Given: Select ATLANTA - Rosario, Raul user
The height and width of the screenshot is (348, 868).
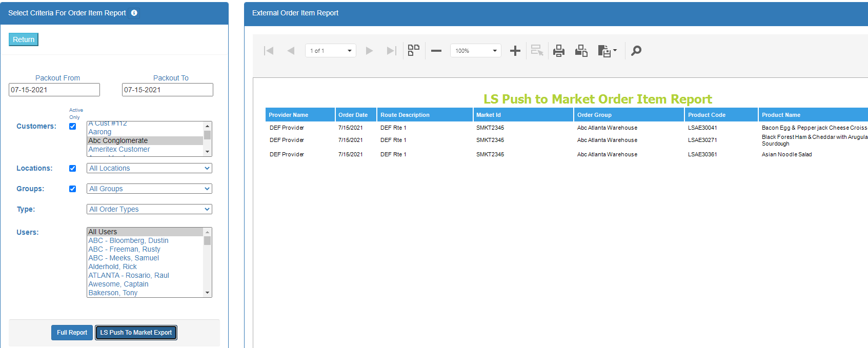Looking at the screenshot, I should (145, 275).
